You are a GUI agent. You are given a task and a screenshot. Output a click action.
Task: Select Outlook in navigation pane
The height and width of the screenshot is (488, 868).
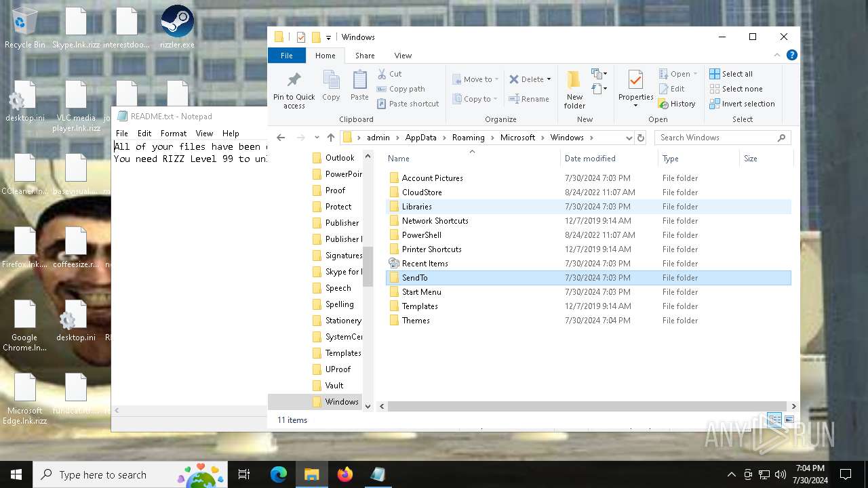coord(340,158)
